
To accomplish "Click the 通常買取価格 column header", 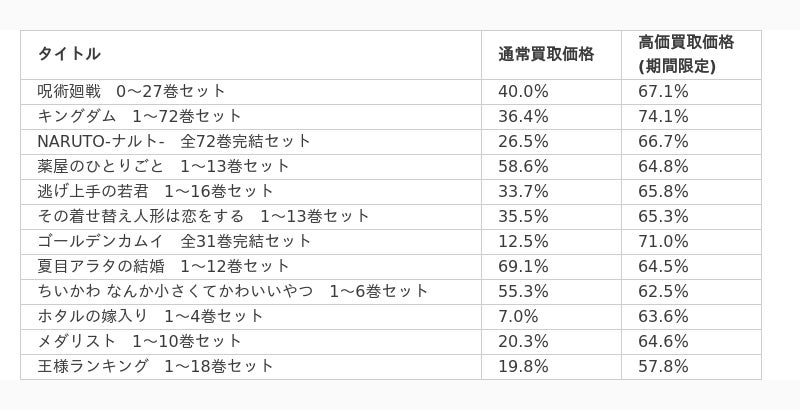I will tap(546, 54).
